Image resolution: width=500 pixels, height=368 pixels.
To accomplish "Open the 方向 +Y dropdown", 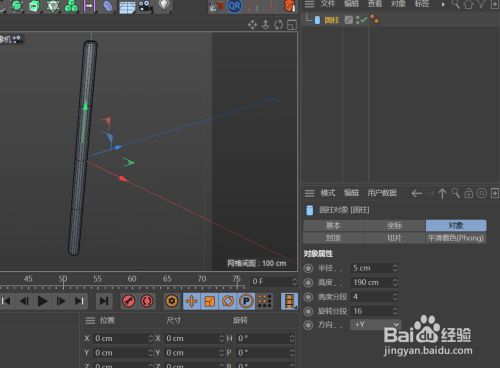I will 376,324.
